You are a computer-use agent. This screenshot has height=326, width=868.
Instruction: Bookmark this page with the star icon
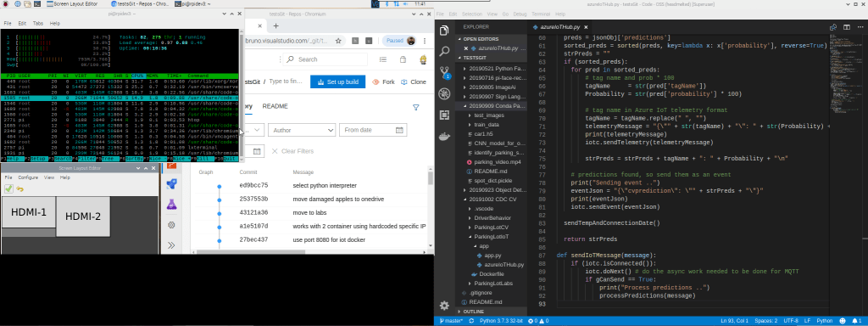point(337,41)
